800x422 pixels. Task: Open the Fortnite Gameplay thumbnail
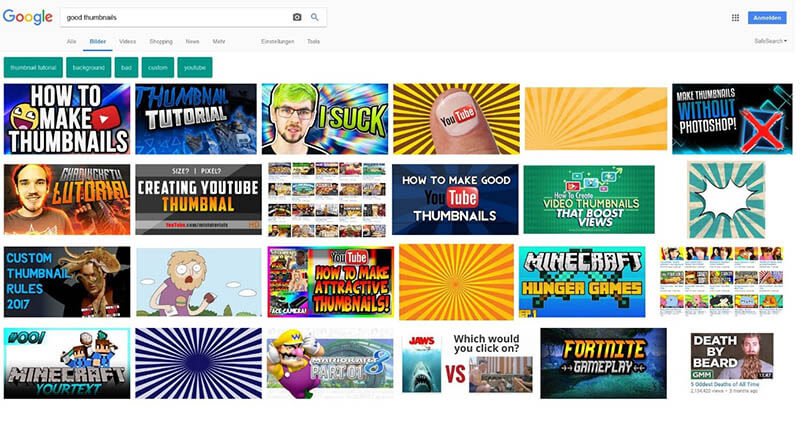[x=603, y=362]
